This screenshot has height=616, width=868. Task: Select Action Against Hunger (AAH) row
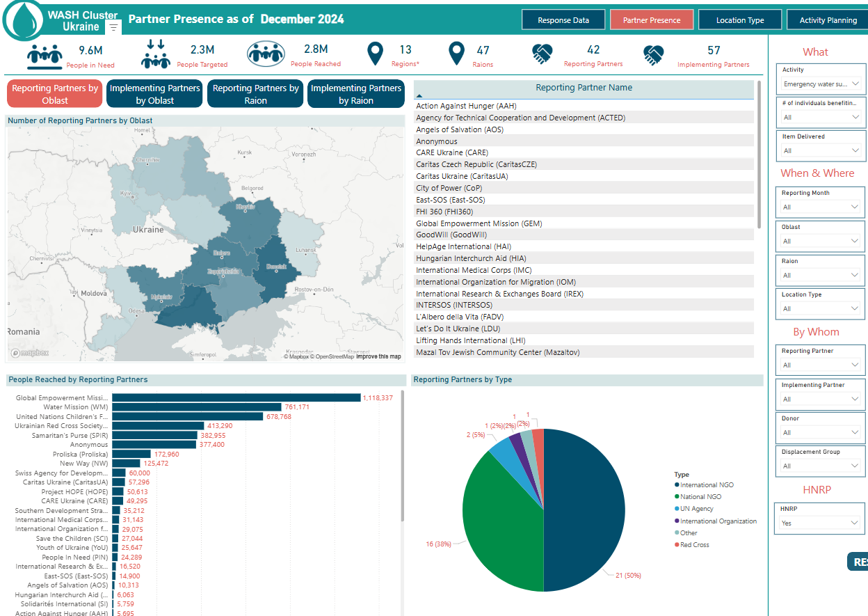(584, 106)
